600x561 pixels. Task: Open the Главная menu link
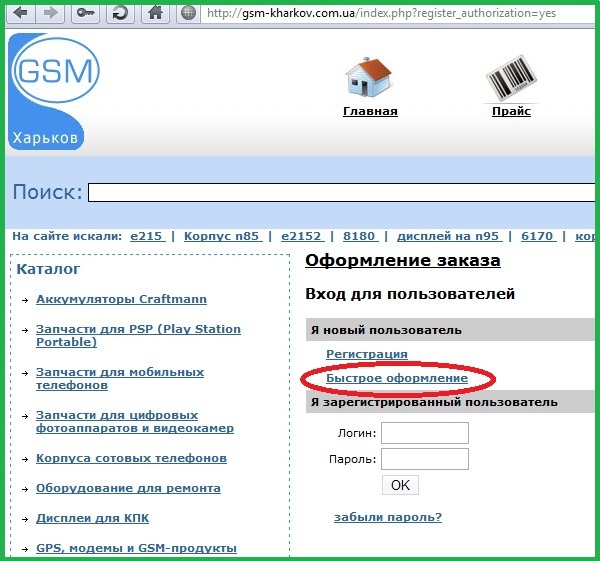click(370, 111)
